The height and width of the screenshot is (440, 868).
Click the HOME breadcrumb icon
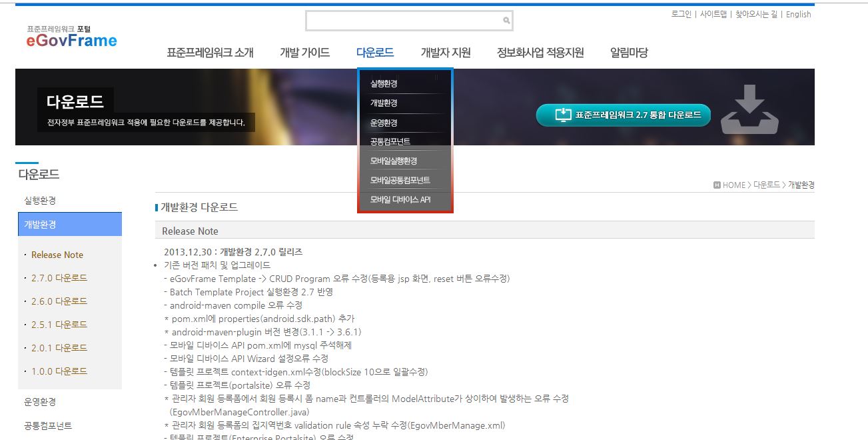click(717, 185)
